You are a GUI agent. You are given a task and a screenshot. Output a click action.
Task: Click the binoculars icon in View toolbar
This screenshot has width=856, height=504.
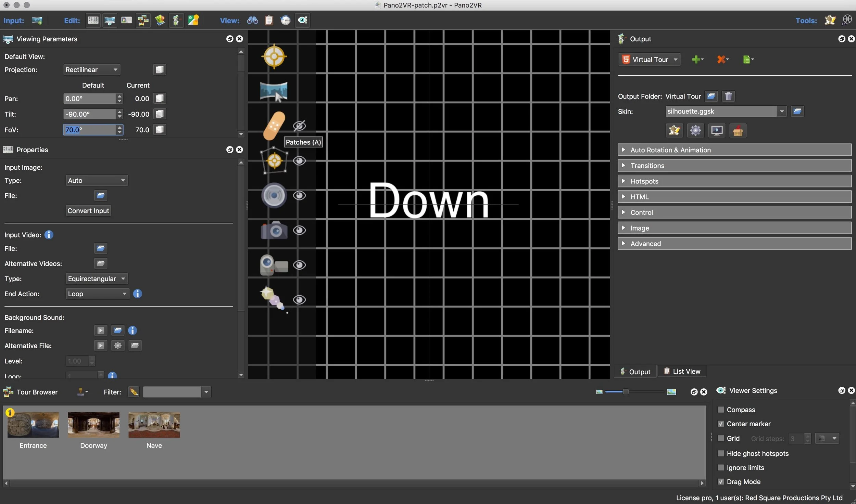[252, 21]
